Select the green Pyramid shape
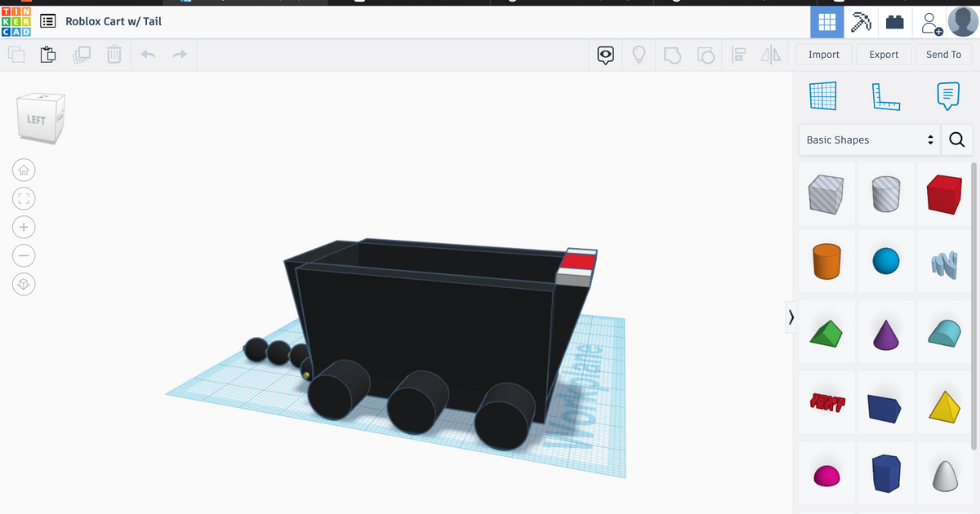 point(826,331)
